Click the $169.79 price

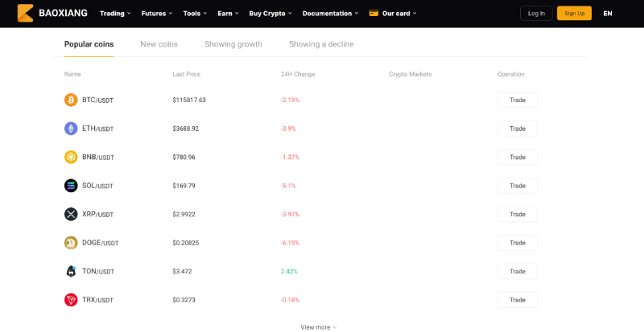[x=184, y=186]
